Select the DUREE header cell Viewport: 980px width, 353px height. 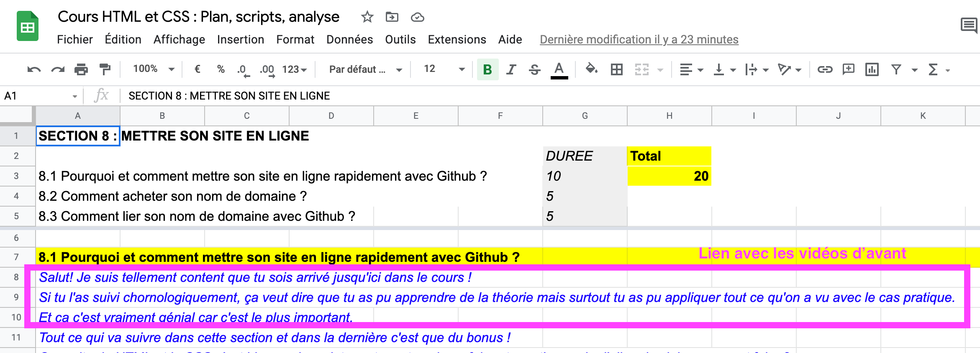tap(585, 156)
